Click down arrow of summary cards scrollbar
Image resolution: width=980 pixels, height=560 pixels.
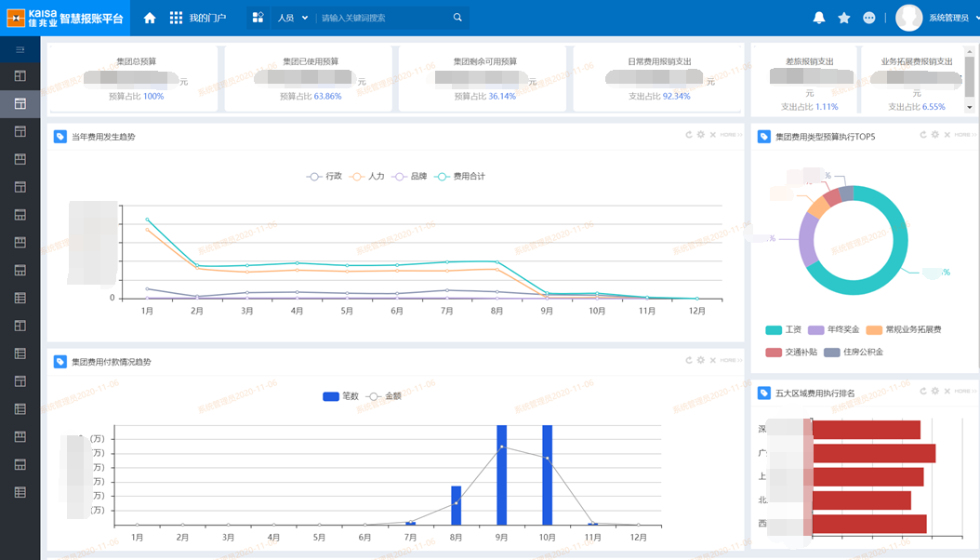(970, 108)
